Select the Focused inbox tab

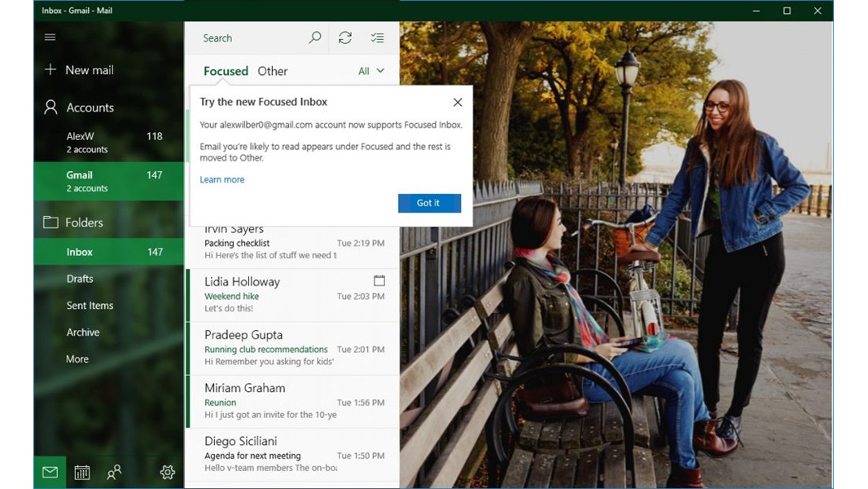[x=226, y=71]
